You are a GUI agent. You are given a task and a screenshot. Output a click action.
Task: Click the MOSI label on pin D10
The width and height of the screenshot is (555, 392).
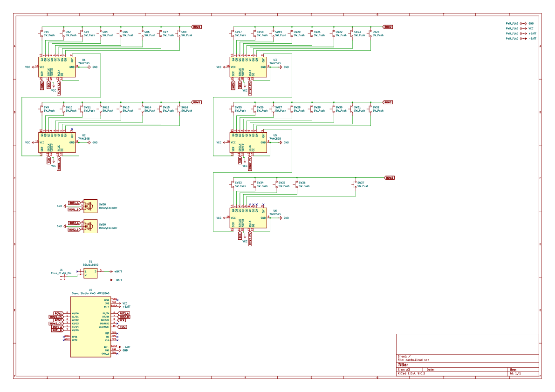point(123,327)
